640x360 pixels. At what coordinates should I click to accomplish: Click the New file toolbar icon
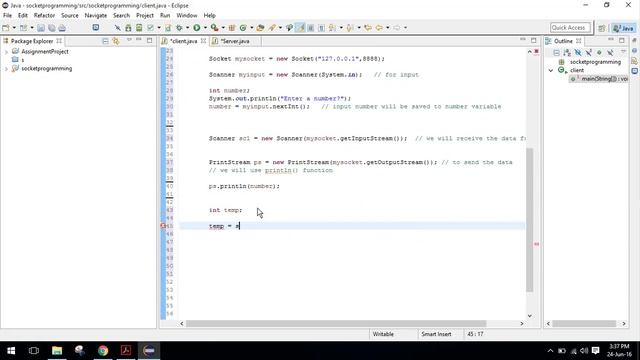[x=6, y=28]
